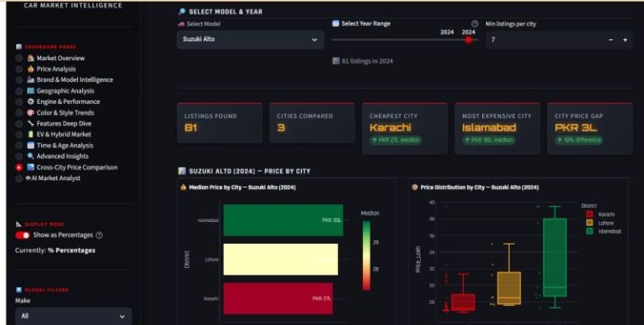Image resolution: width=644 pixels, height=325 pixels.
Task: Click the Features Deep Dive wrench icon
Action: coord(30,123)
